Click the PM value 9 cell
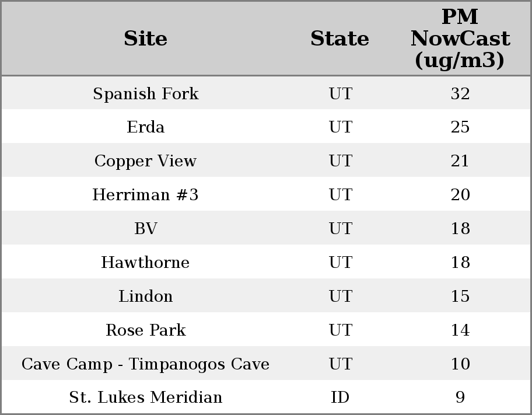Screen dimensions: 532x415 point(460,397)
